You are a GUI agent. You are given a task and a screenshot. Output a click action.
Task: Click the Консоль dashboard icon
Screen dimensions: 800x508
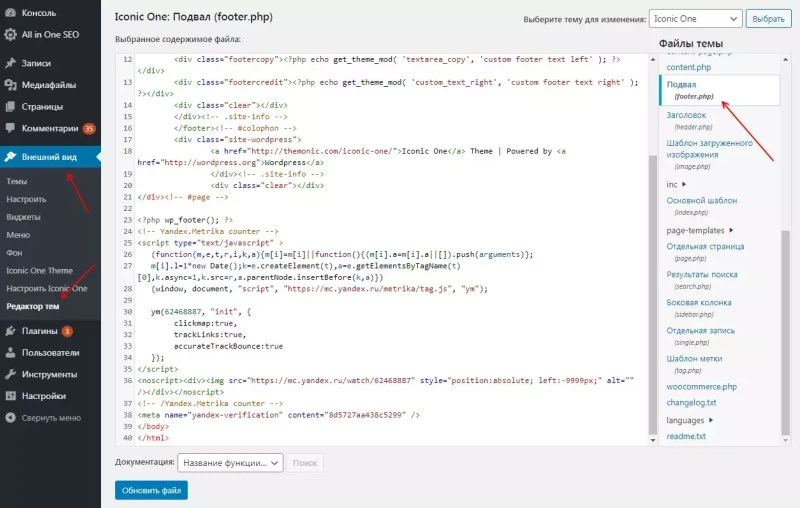point(10,13)
